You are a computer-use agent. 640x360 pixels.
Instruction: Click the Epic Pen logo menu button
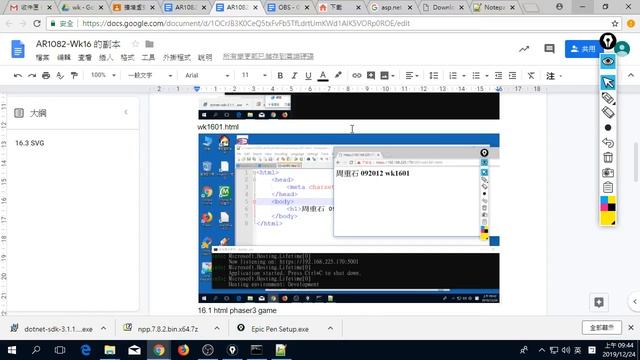click(x=608, y=41)
